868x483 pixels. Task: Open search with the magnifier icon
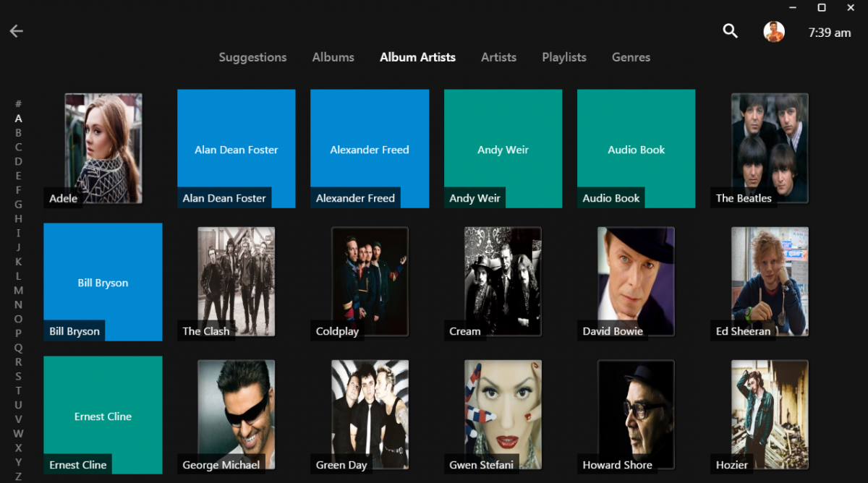pos(731,31)
